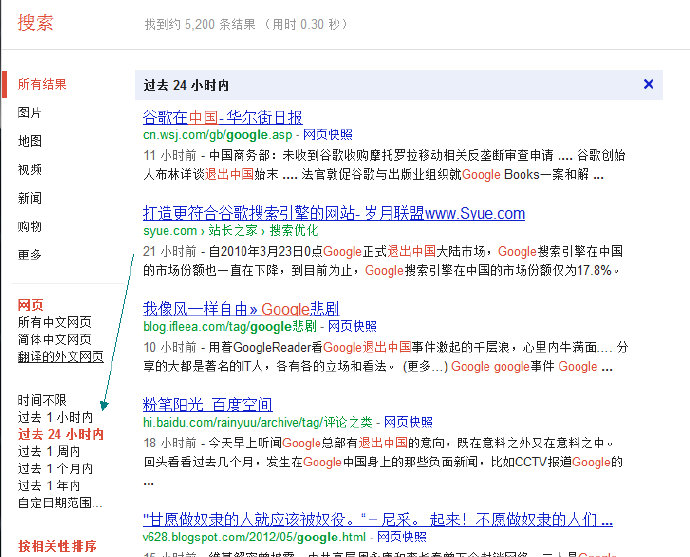Filter by 所有中文网页
The width and height of the screenshot is (690, 557).
[x=55, y=322]
